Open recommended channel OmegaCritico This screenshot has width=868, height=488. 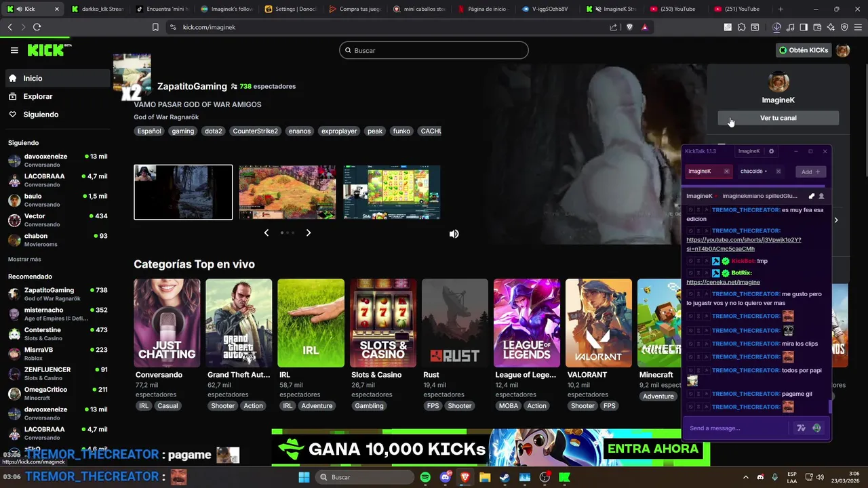click(x=57, y=393)
